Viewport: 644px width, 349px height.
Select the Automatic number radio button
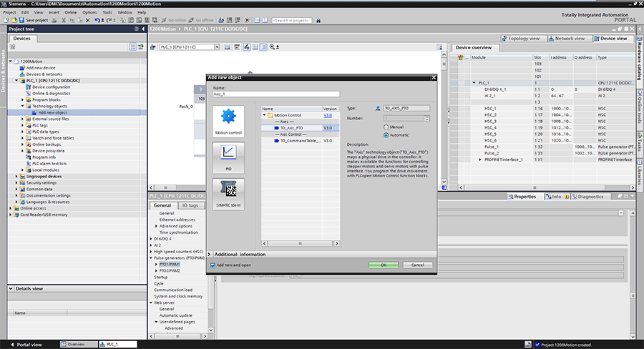[386, 135]
